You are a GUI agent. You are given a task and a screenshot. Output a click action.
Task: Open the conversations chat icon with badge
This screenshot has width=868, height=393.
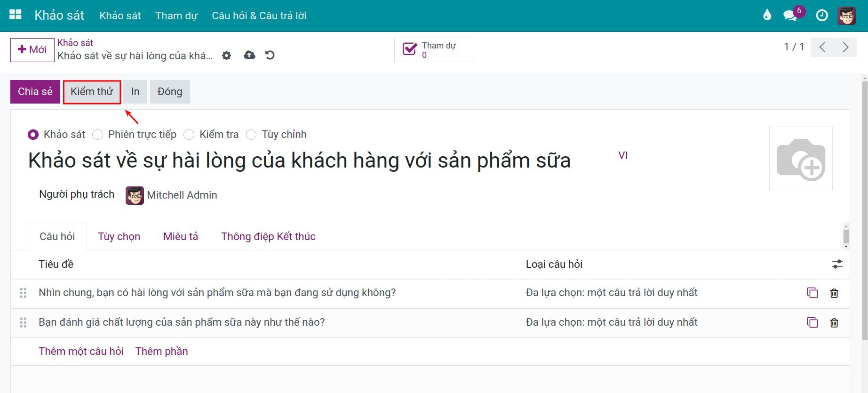click(790, 16)
